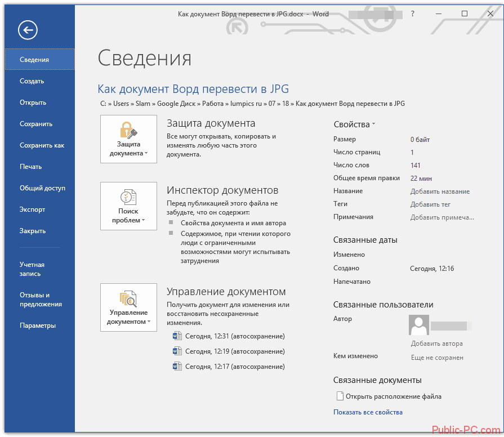Click the Protect Document lock icon
The image size is (504, 437).
pyautogui.click(x=128, y=130)
